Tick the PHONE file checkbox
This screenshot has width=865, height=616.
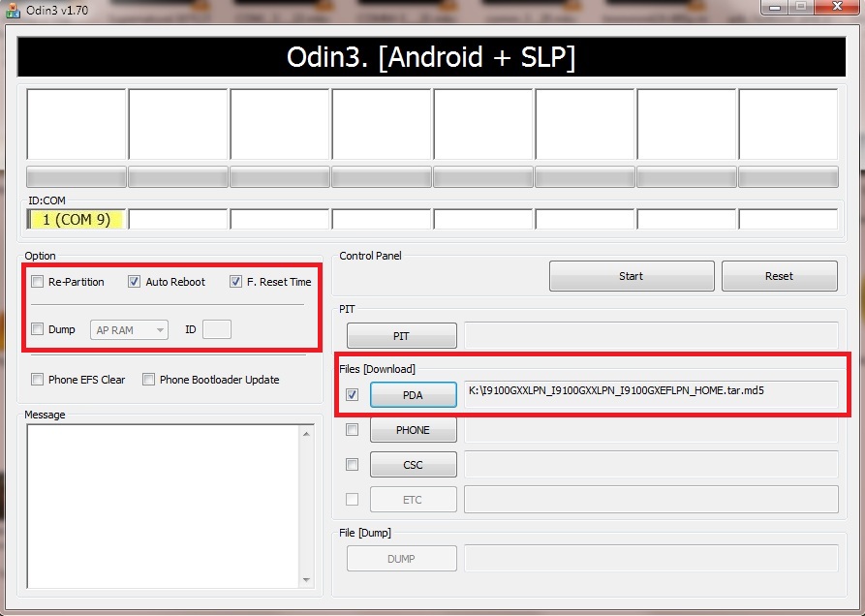[x=353, y=430]
